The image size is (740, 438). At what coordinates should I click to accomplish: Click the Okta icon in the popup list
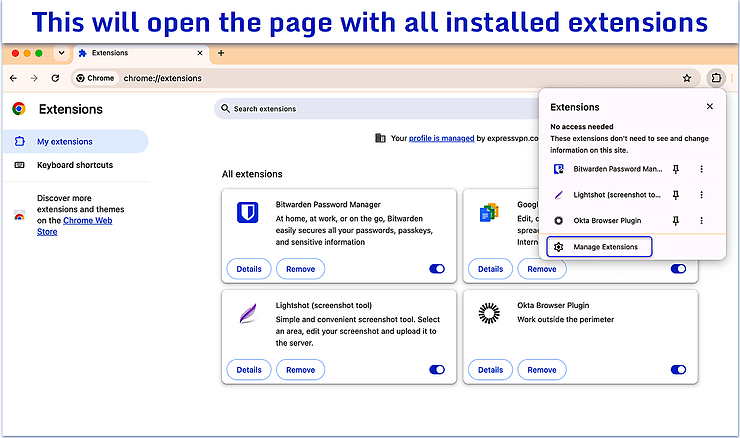pos(558,220)
